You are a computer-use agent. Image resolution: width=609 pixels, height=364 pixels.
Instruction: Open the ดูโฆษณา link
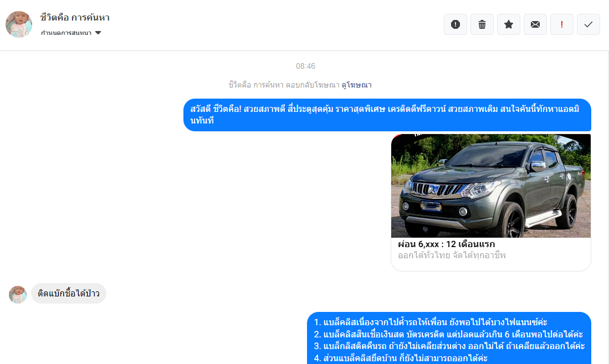click(356, 85)
